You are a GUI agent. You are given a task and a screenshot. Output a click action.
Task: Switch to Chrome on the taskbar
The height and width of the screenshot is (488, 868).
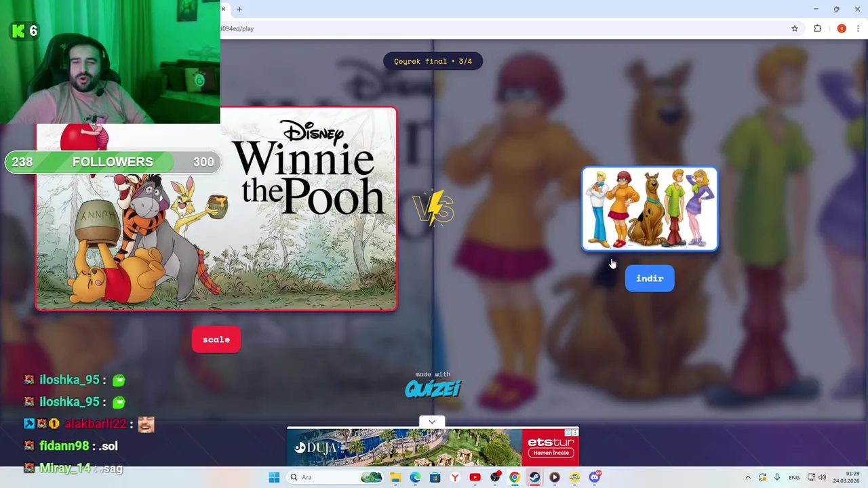(x=515, y=477)
